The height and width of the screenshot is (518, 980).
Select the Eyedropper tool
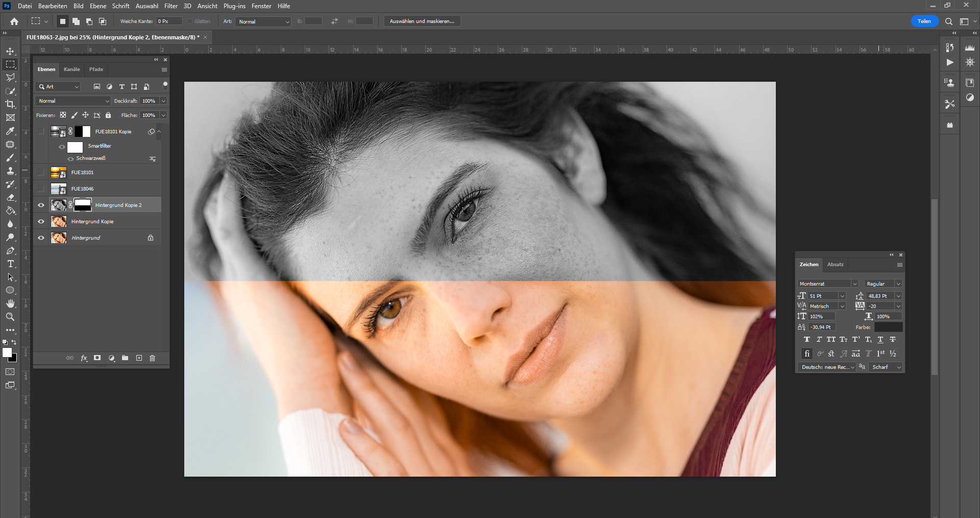coord(10,131)
